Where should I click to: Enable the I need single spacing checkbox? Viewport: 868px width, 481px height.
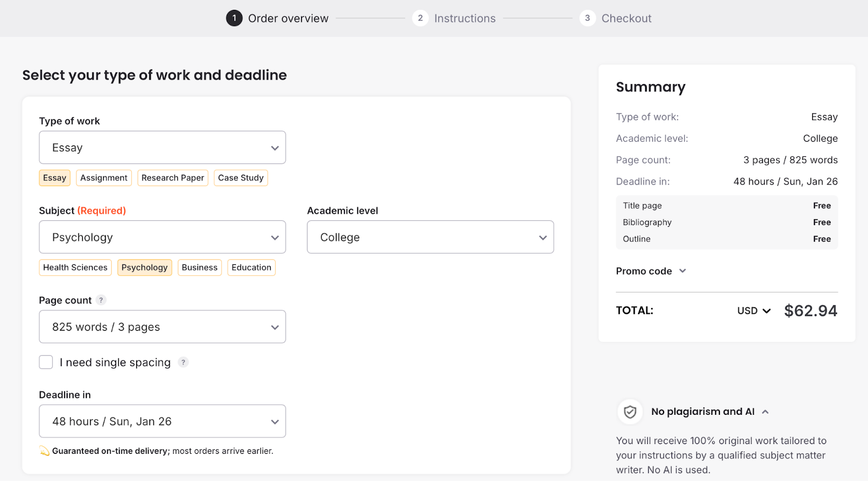pyautogui.click(x=46, y=362)
